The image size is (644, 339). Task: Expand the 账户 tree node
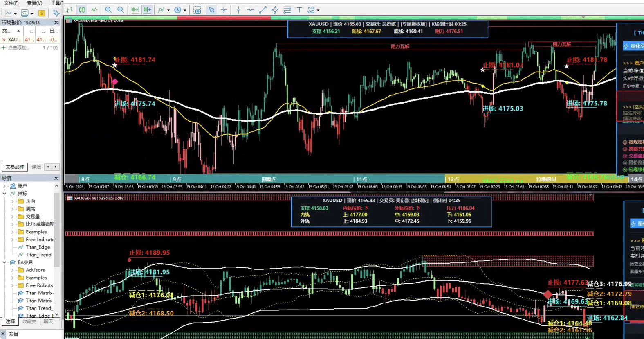(x=4, y=186)
